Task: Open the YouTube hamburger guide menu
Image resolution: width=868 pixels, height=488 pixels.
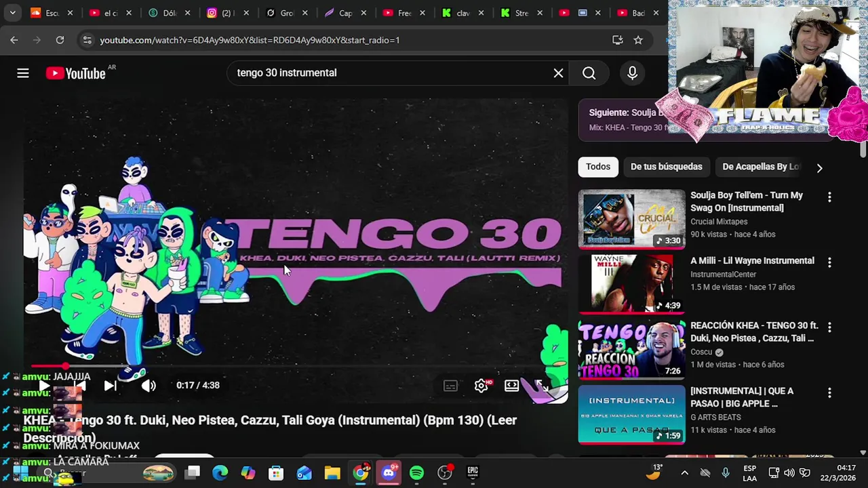Action: (23, 73)
